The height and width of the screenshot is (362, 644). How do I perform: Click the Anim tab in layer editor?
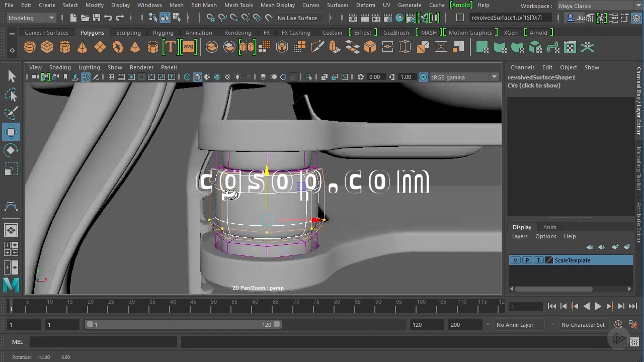click(549, 227)
